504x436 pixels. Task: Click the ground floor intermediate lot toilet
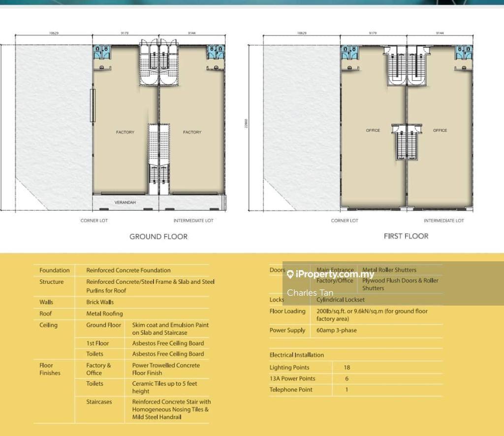pyautogui.click(x=216, y=51)
